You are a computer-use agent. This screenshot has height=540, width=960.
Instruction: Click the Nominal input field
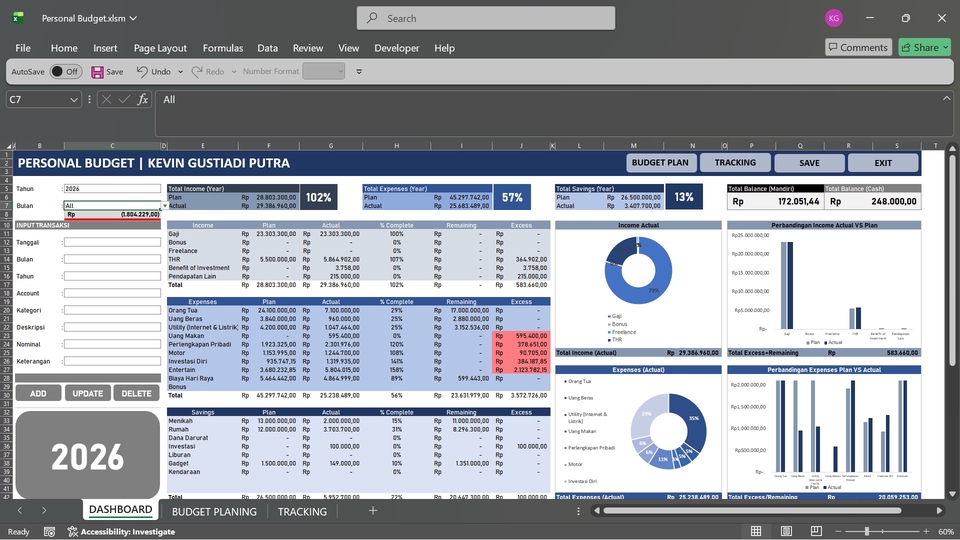click(x=112, y=344)
